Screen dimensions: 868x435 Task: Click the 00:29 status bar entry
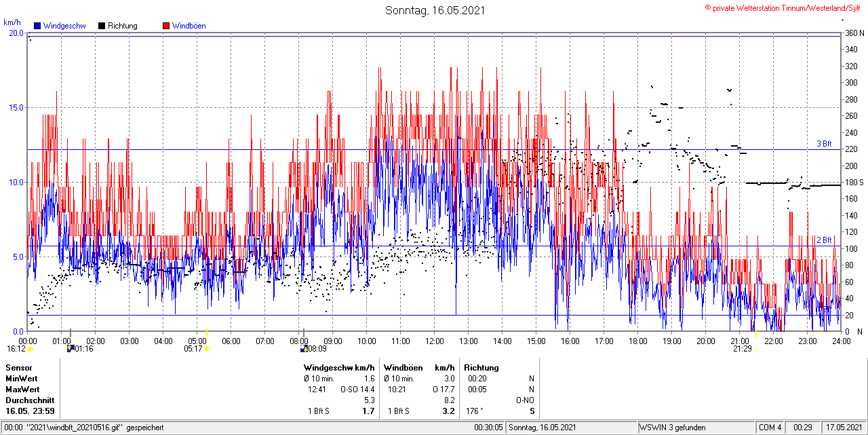click(x=803, y=428)
